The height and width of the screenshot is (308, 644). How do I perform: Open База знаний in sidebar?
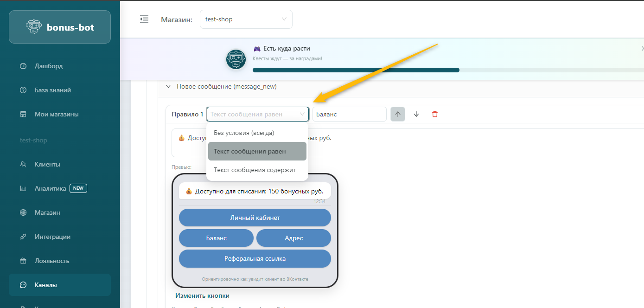60,90
